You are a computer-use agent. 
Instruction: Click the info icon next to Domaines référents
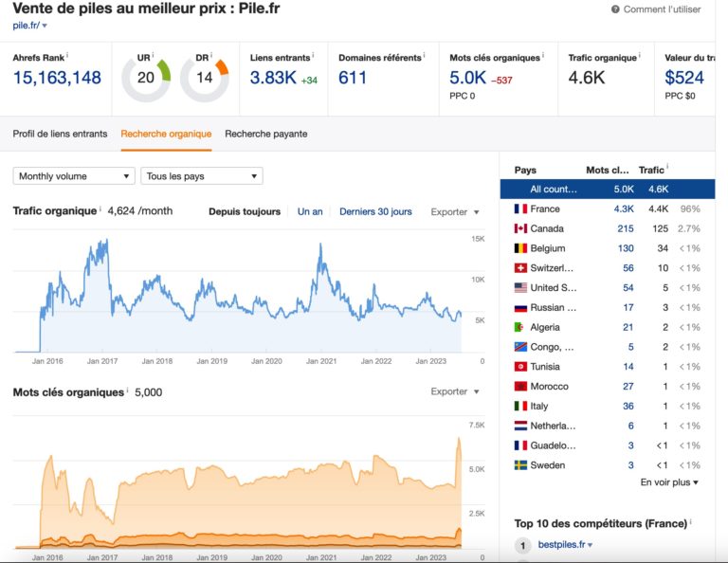(x=424, y=55)
